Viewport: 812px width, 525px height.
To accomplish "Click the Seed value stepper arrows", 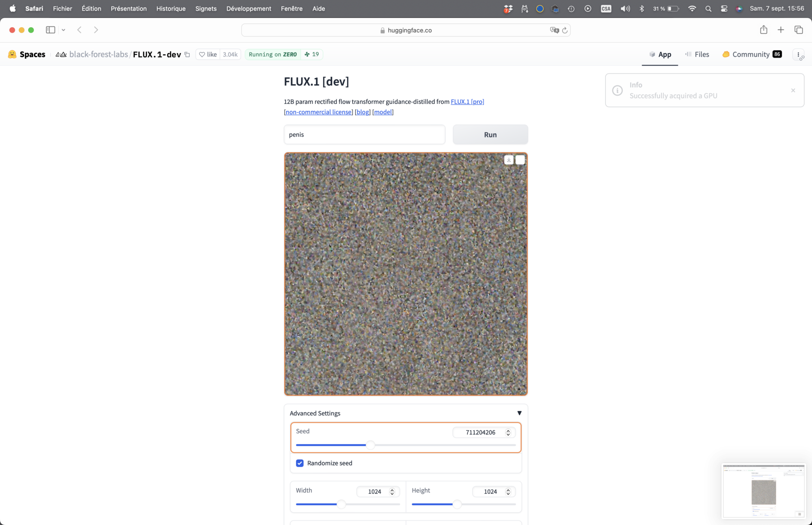I will coord(508,432).
